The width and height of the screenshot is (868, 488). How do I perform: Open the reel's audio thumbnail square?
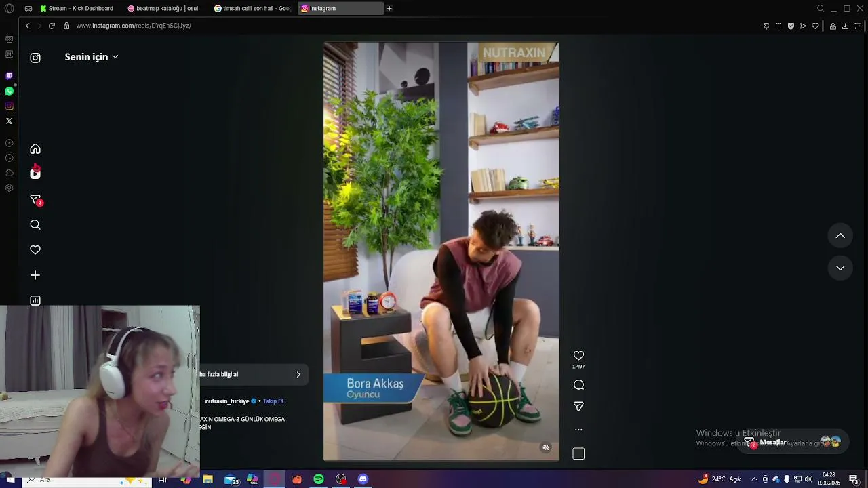point(578,453)
